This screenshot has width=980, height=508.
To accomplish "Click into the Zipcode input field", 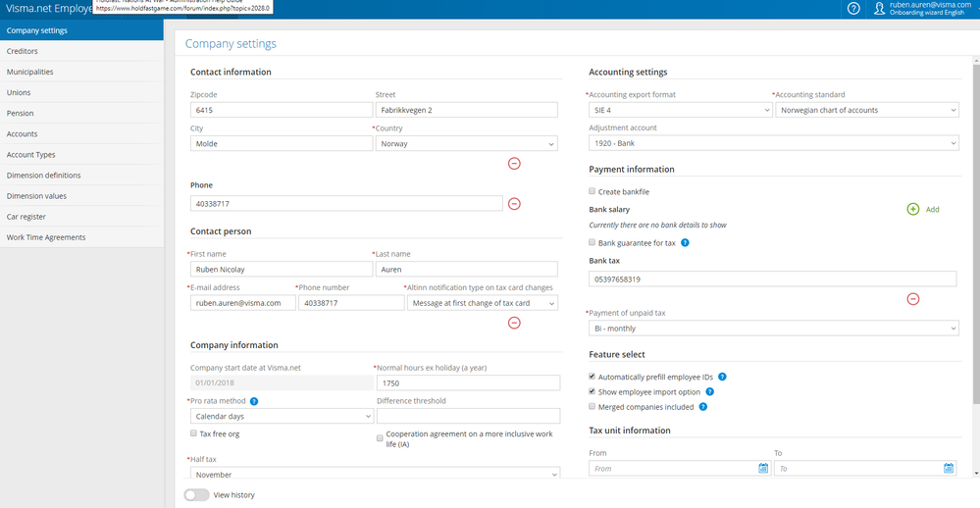I will pyautogui.click(x=281, y=111).
